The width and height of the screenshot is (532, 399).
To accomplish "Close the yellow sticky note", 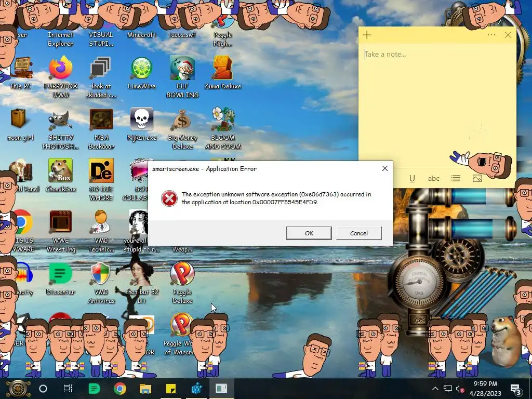I will pos(508,35).
